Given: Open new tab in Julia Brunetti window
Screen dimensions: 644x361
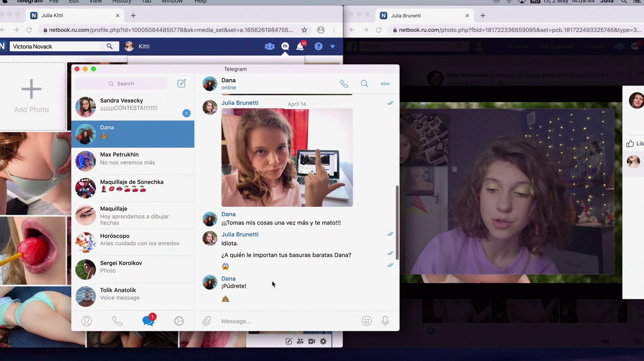Looking at the screenshot, I should click(x=483, y=15).
